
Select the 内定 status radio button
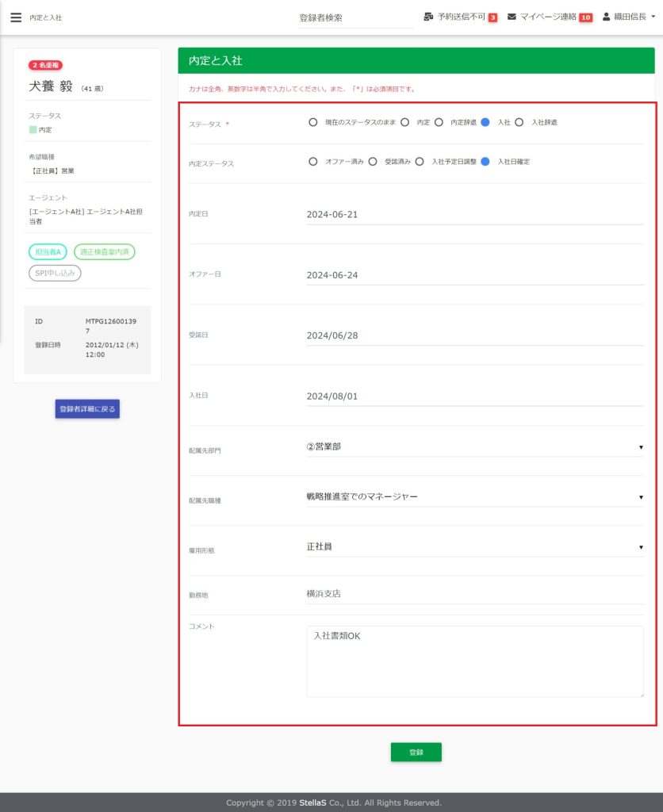pyautogui.click(x=405, y=123)
